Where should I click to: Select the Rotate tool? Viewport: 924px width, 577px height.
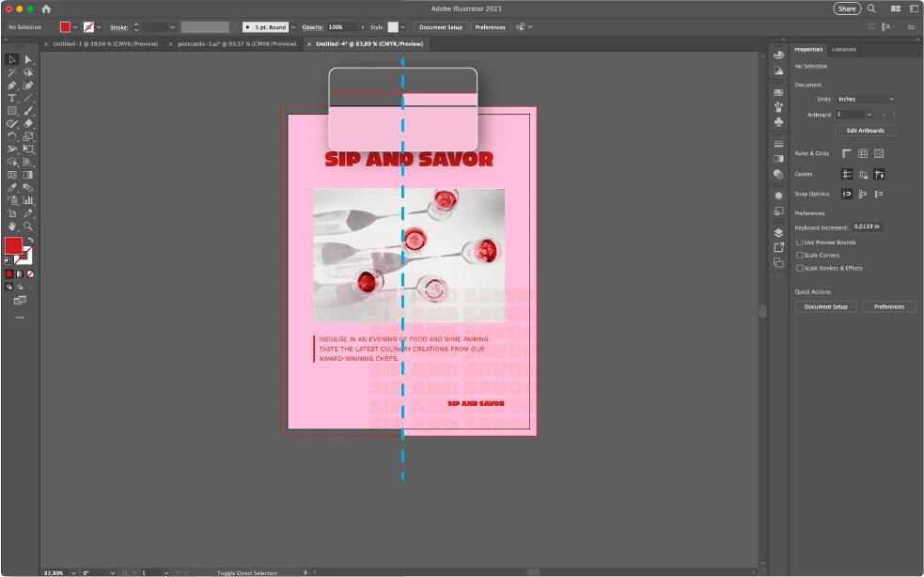click(12, 136)
